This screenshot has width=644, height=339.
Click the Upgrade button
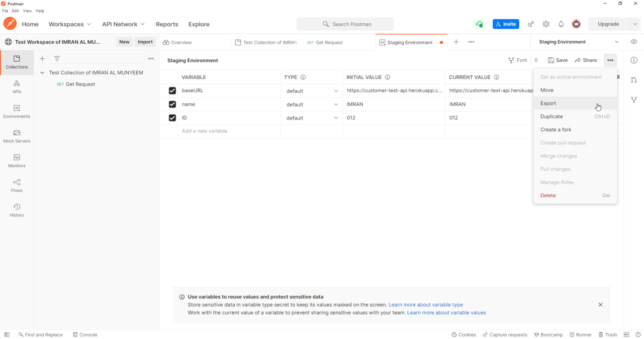[608, 24]
